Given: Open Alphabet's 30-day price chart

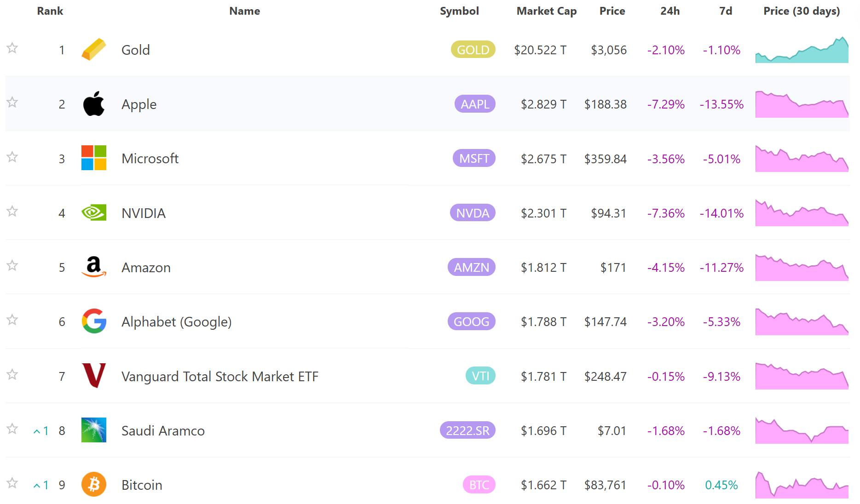Looking at the screenshot, I should pos(802,321).
